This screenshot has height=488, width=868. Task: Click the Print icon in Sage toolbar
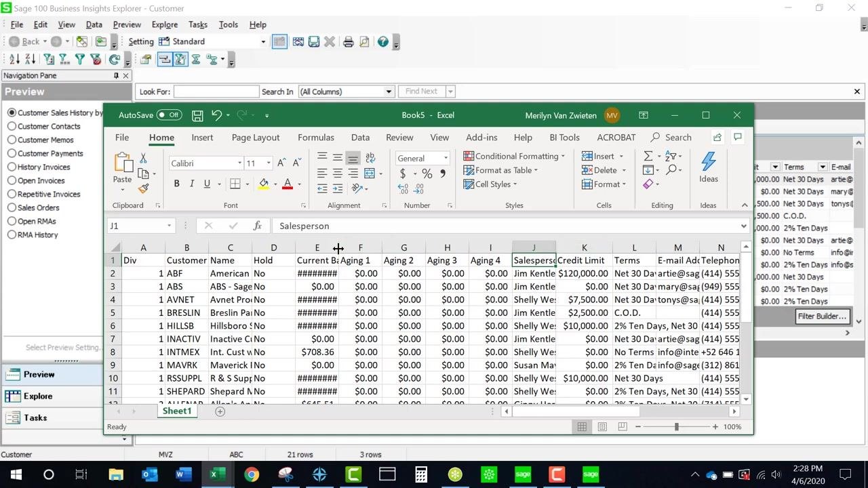349,42
